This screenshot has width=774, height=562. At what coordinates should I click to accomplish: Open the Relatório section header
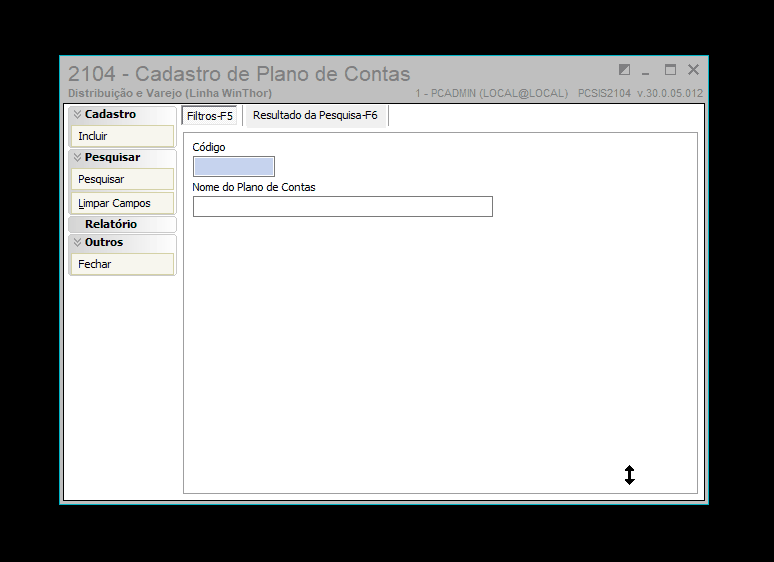(x=122, y=224)
